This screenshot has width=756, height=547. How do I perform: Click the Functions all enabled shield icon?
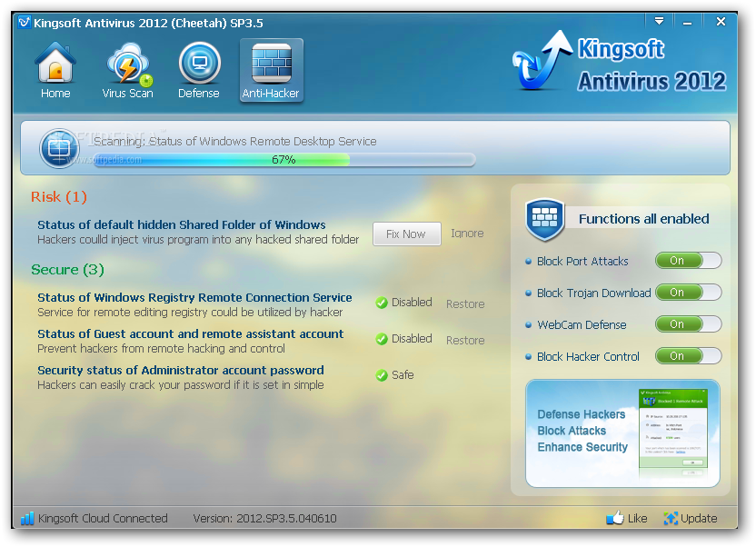545,219
